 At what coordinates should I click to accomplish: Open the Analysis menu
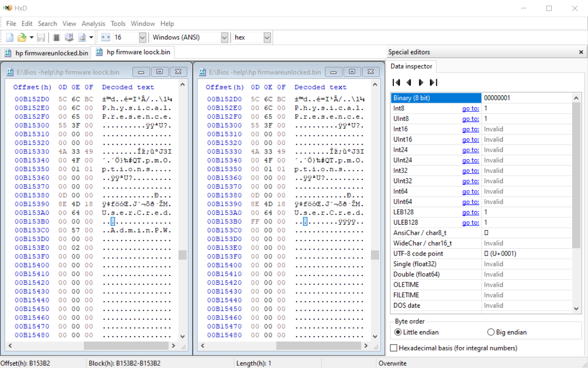[x=93, y=24]
